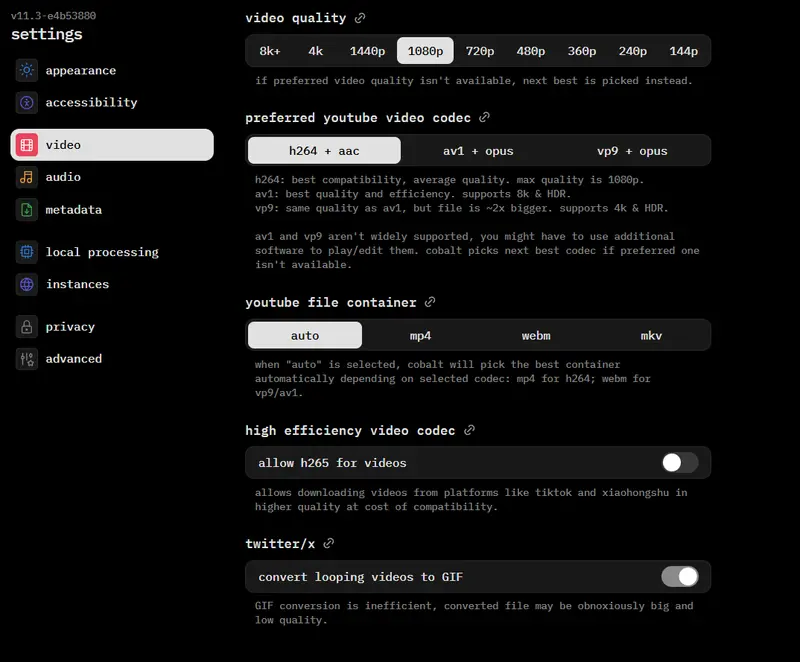Viewport: 800px width, 662px height.
Task: Click the instances globe icon
Action: (27, 284)
